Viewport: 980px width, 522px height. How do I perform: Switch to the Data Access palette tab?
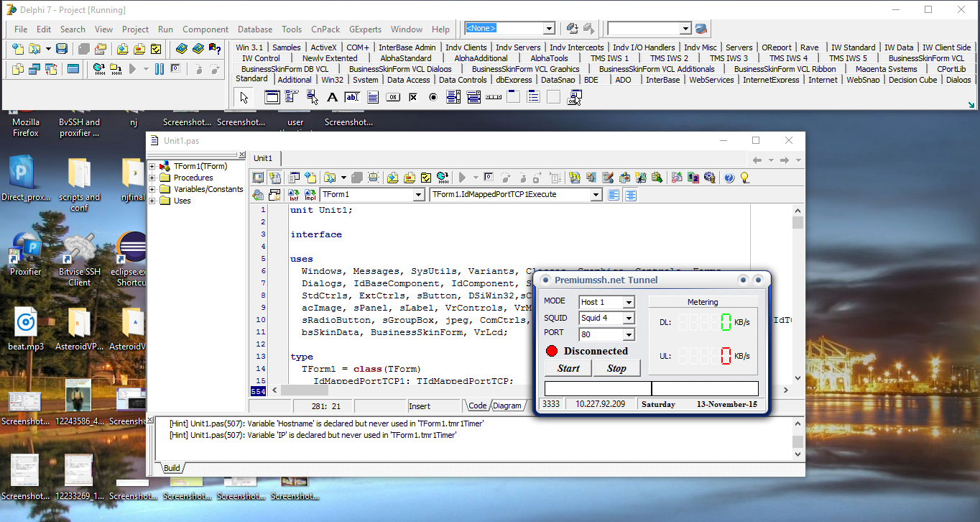coord(409,80)
